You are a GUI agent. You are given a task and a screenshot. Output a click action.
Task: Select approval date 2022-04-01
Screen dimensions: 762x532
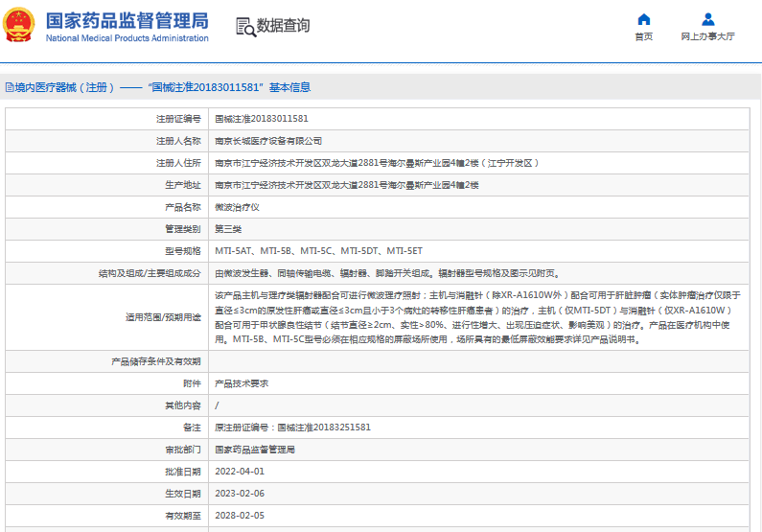(x=240, y=472)
